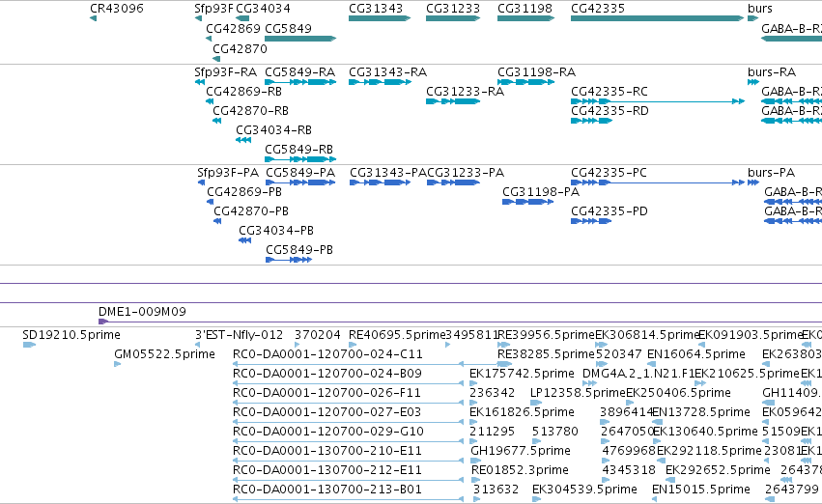The width and height of the screenshot is (822, 504).
Task: Select the DME1-009M09 clone label
Action: [142, 312]
